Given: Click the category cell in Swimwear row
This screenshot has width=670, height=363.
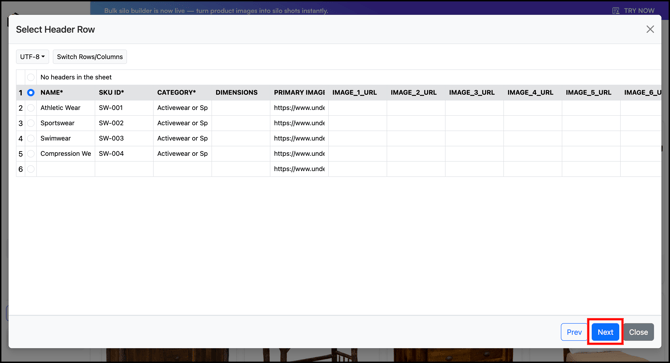Looking at the screenshot, I should (182, 138).
